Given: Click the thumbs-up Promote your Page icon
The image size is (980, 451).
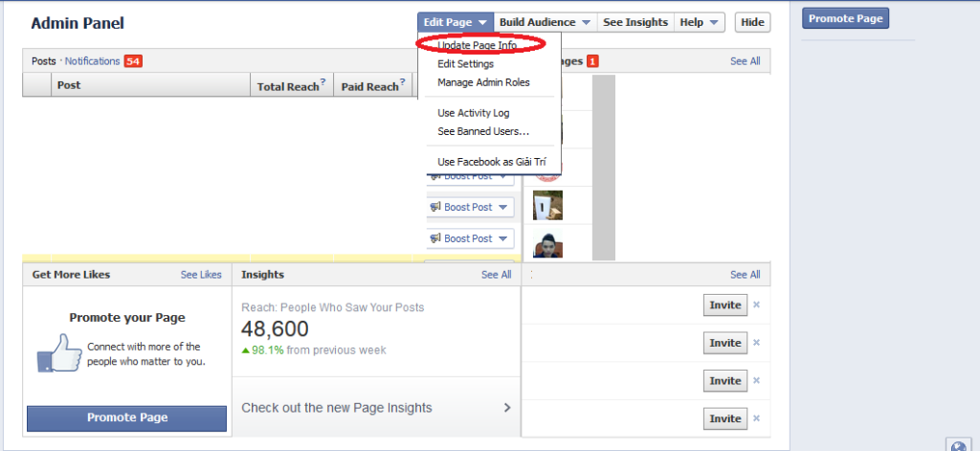Looking at the screenshot, I should pyautogui.click(x=59, y=353).
